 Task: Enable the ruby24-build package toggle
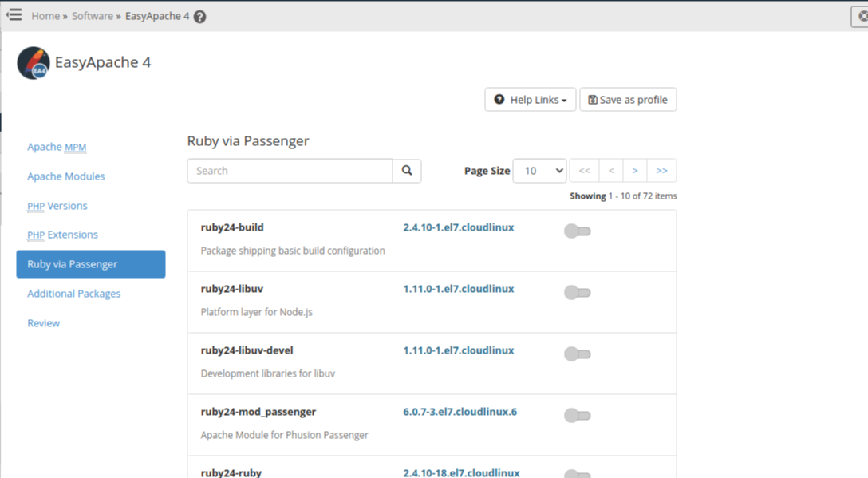pyautogui.click(x=578, y=231)
